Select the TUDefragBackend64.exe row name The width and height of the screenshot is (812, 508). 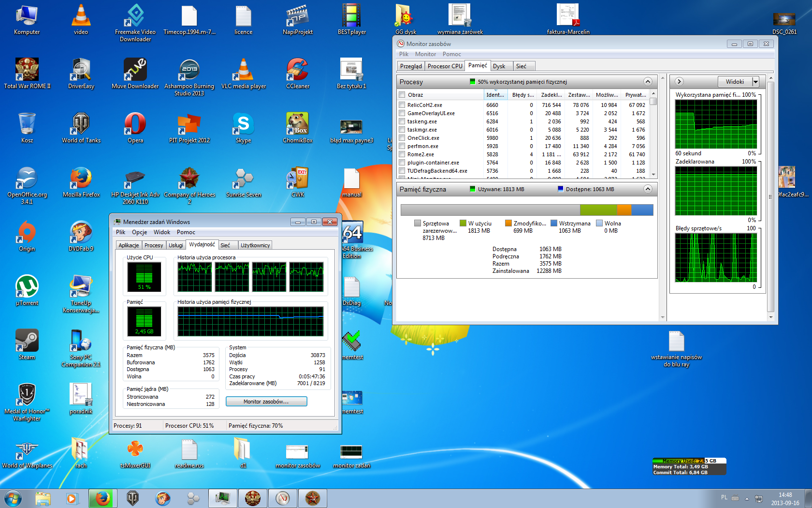(x=437, y=171)
